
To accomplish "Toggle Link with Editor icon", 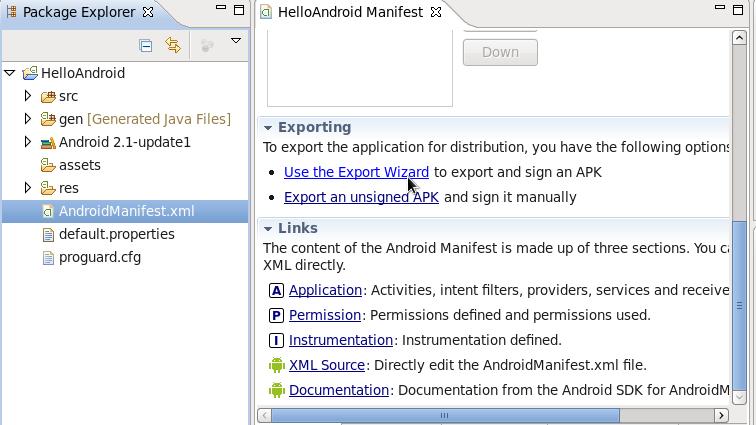I will [x=173, y=45].
